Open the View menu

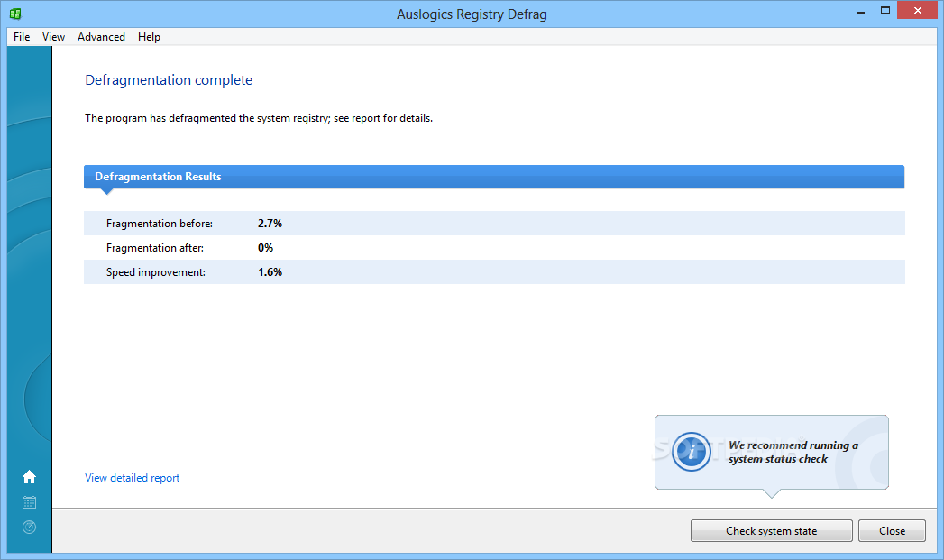53,37
